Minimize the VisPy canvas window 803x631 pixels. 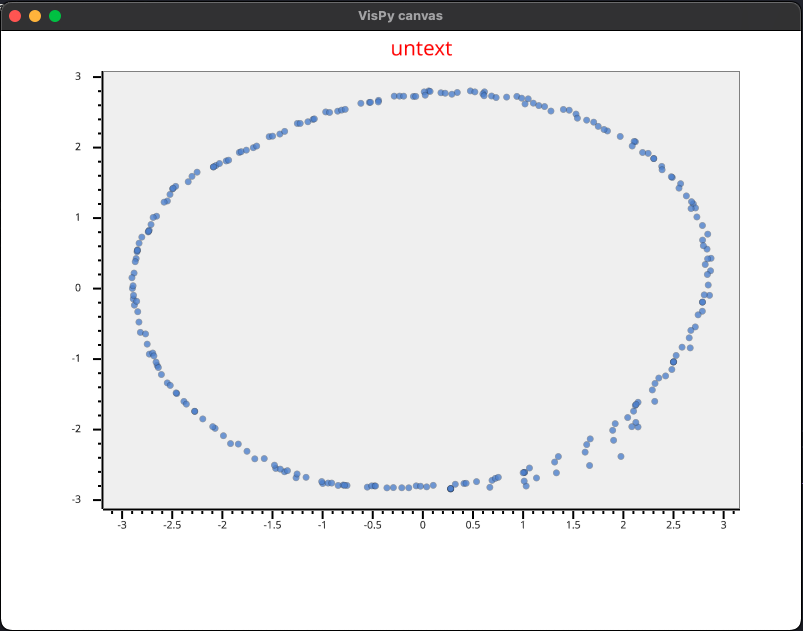(x=35, y=16)
